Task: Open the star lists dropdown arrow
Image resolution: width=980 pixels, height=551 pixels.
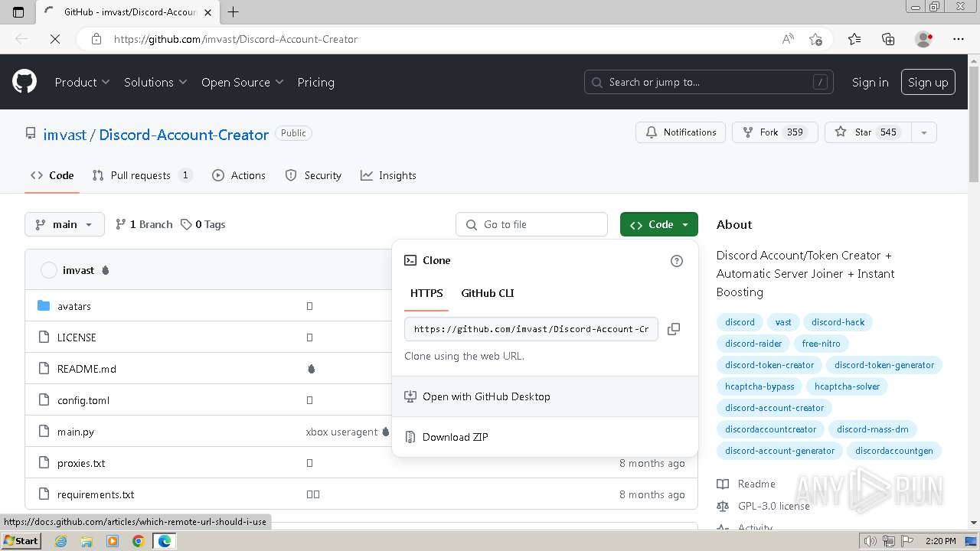Action: pos(924,132)
